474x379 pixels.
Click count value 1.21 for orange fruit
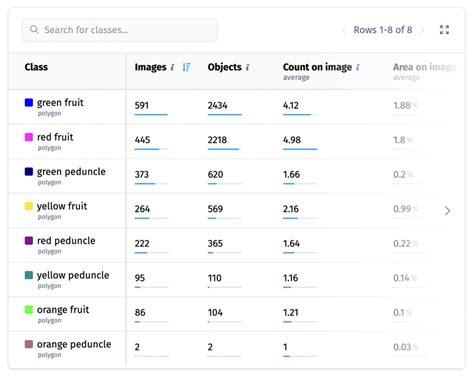pyautogui.click(x=290, y=312)
